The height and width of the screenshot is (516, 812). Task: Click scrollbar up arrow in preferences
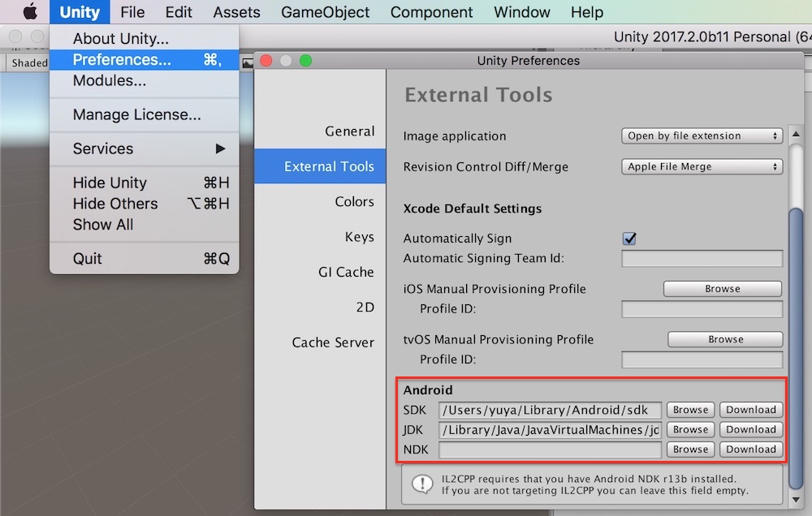coord(796,134)
